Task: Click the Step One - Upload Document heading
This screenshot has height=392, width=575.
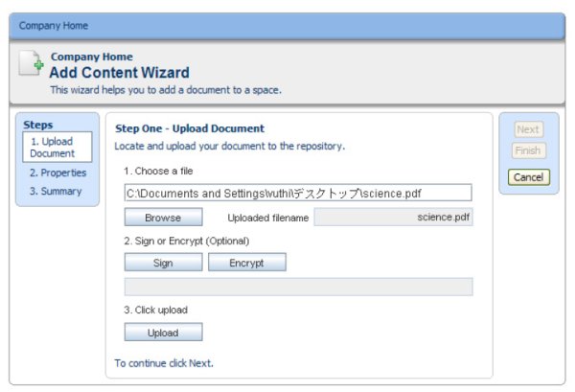Action: [190, 128]
